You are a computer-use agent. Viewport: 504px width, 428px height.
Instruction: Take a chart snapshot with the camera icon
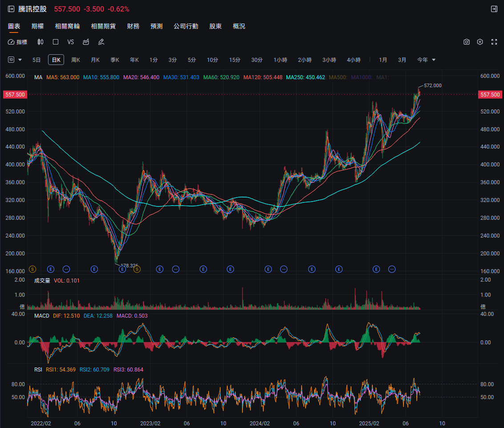[466, 42]
